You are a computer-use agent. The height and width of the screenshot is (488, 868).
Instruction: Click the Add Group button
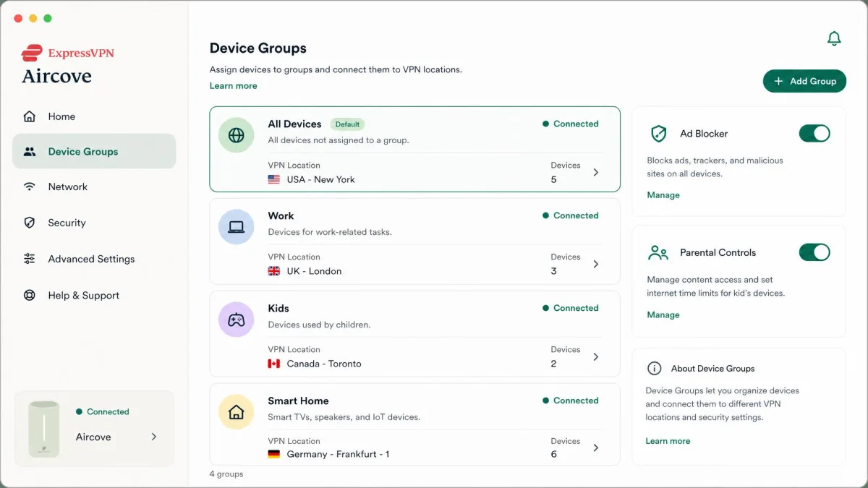coord(804,81)
